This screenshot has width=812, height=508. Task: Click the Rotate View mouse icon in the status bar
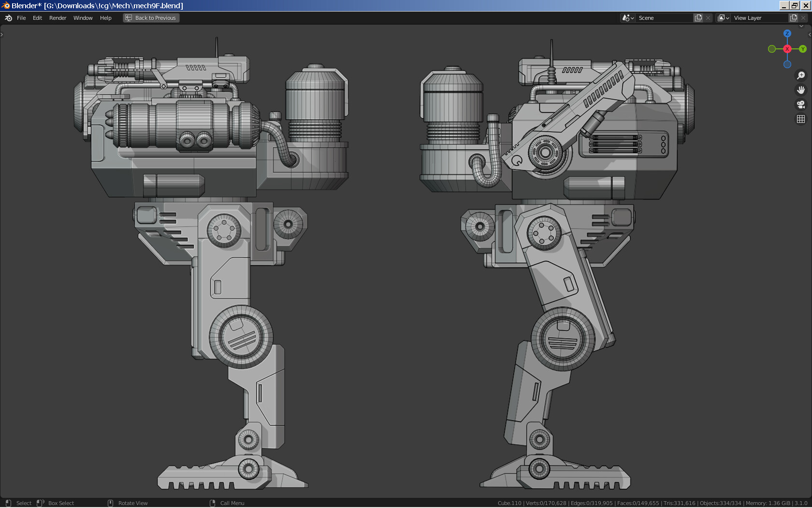[x=111, y=503]
